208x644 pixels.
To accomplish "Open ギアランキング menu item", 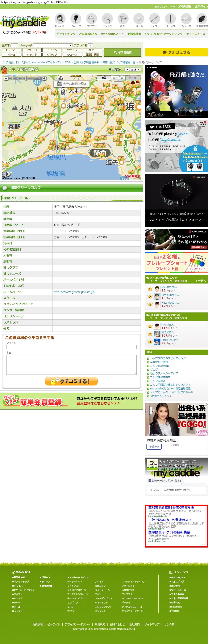I will (x=66, y=34).
